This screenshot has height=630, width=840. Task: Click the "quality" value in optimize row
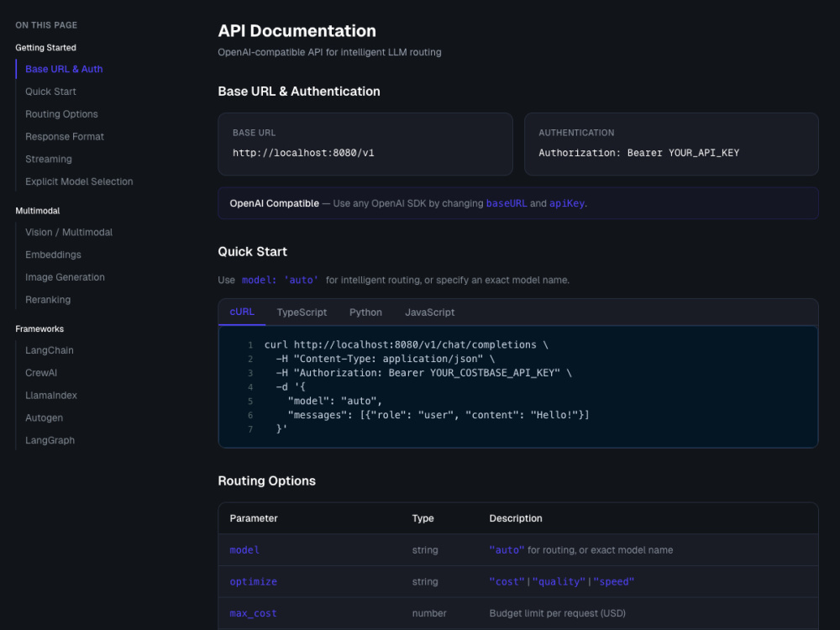559,582
